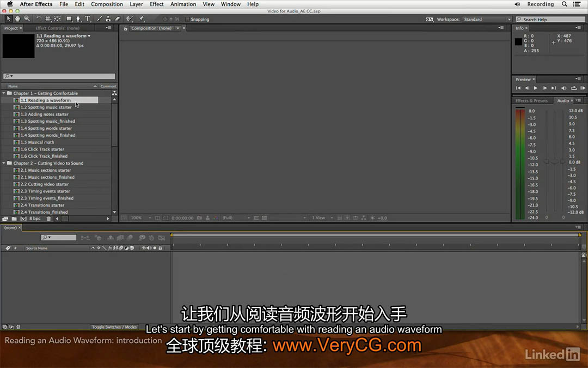Open the Workspace Standard dropdown
The height and width of the screenshot is (368, 588).
point(487,19)
